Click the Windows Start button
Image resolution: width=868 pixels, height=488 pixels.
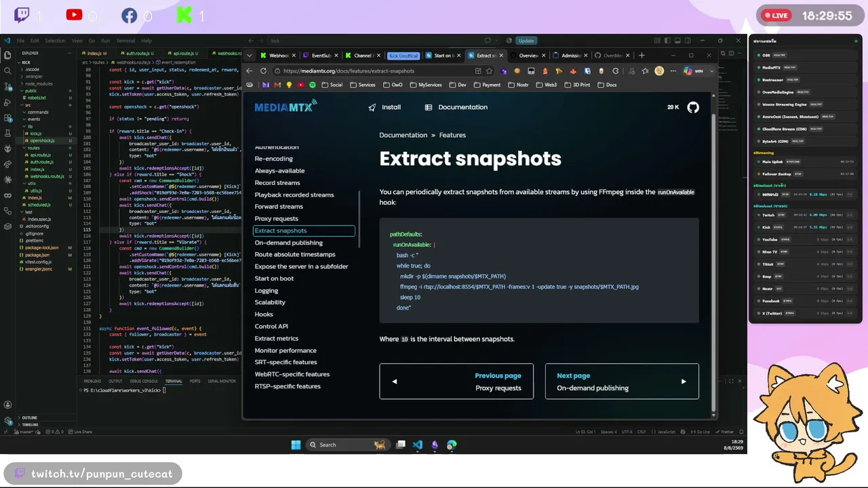pyautogui.click(x=296, y=445)
